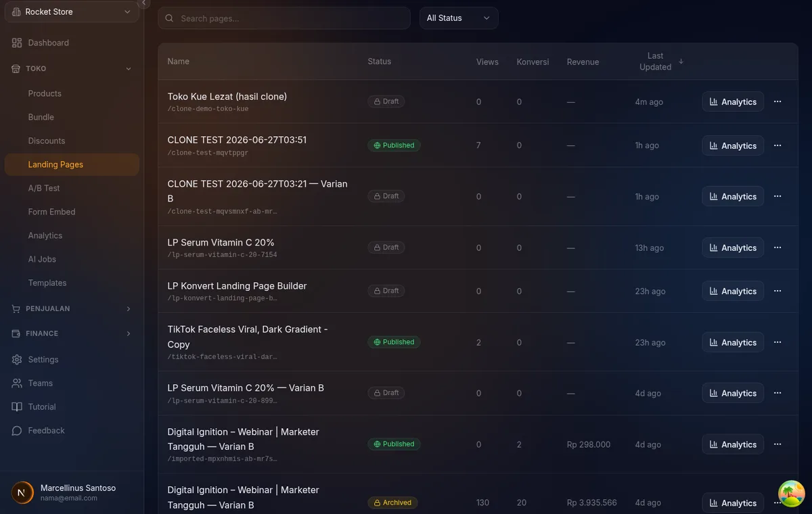
Task: Sort by the Views column header
Action: [487, 62]
